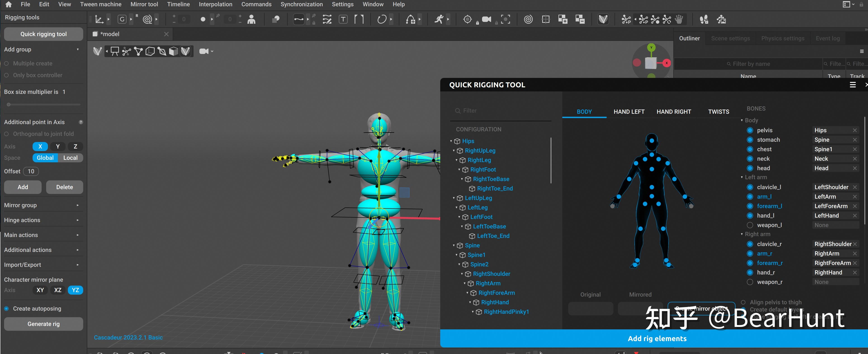Click Add rig elements button
This screenshot has height=354, width=868.
(x=657, y=338)
